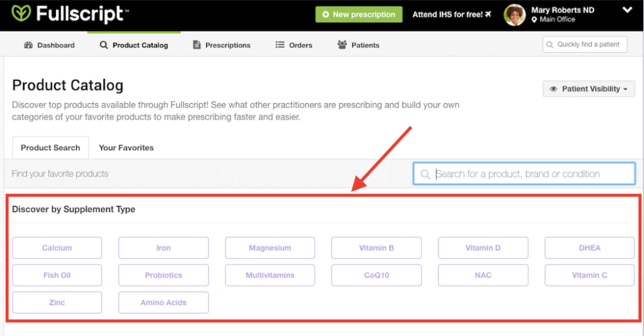Click Mary Roberts profile avatar
644x336 pixels.
514,15
